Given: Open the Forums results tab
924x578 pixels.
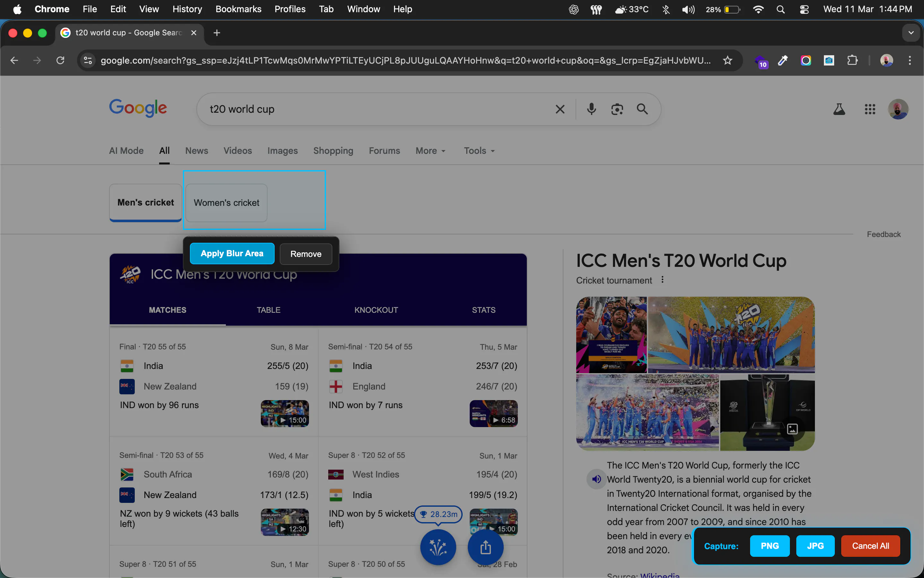Looking at the screenshot, I should [384, 151].
